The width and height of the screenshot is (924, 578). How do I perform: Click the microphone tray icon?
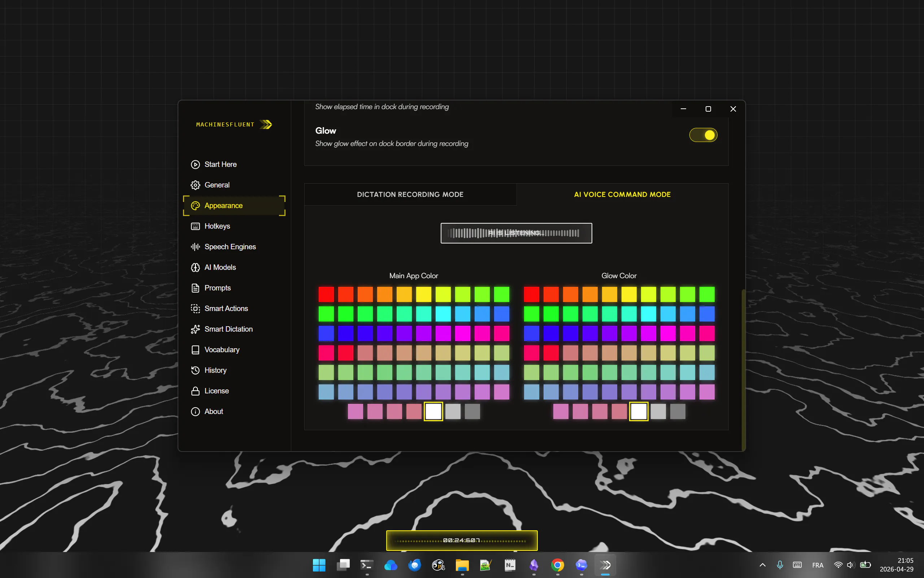tap(780, 565)
